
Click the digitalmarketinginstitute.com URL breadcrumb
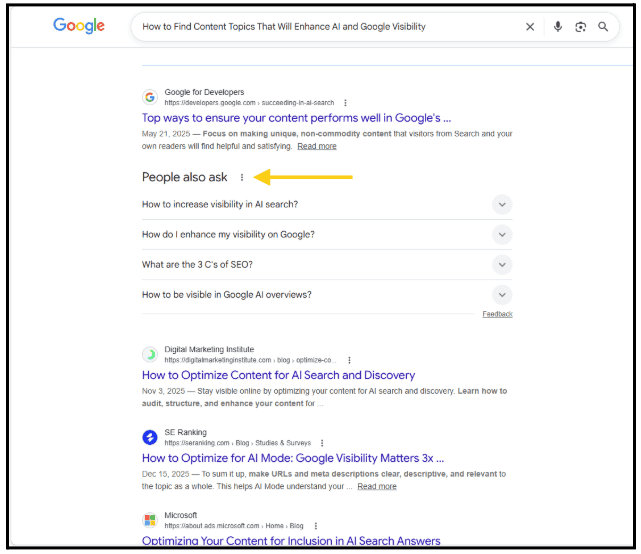250,360
